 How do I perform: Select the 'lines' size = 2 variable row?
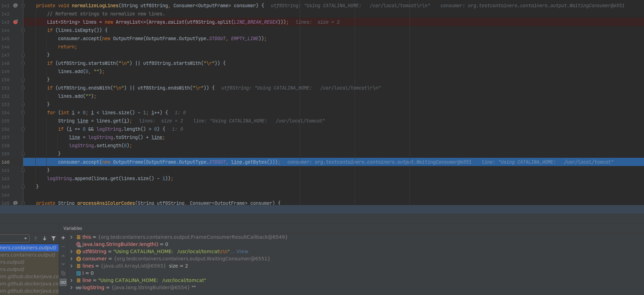[356, 266]
